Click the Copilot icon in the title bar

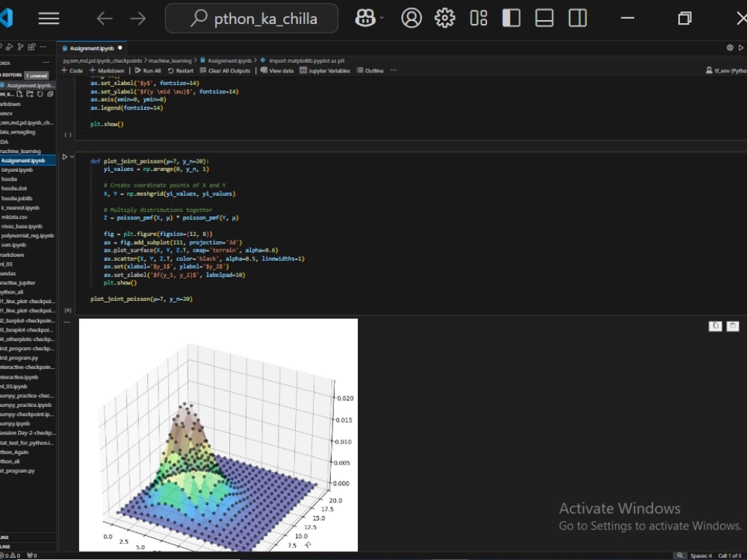(x=364, y=18)
